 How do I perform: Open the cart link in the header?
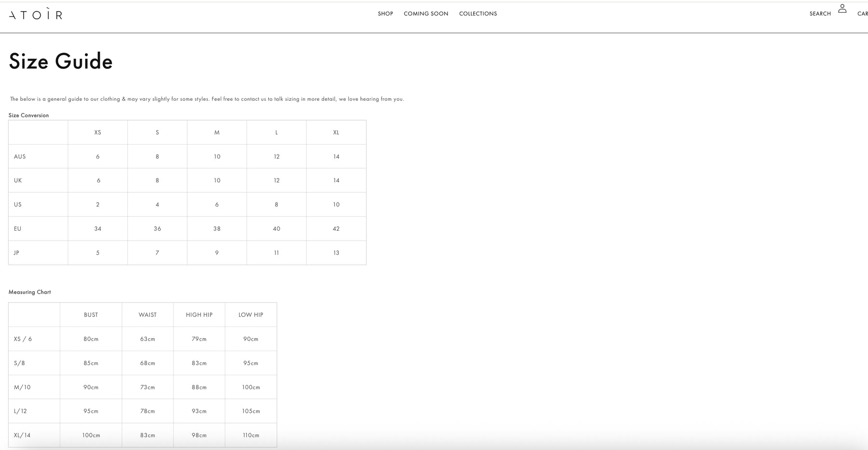[x=862, y=14]
